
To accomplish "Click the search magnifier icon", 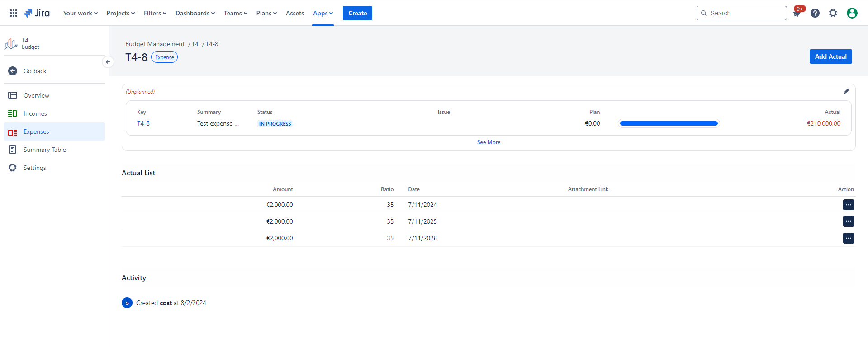I will [704, 13].
